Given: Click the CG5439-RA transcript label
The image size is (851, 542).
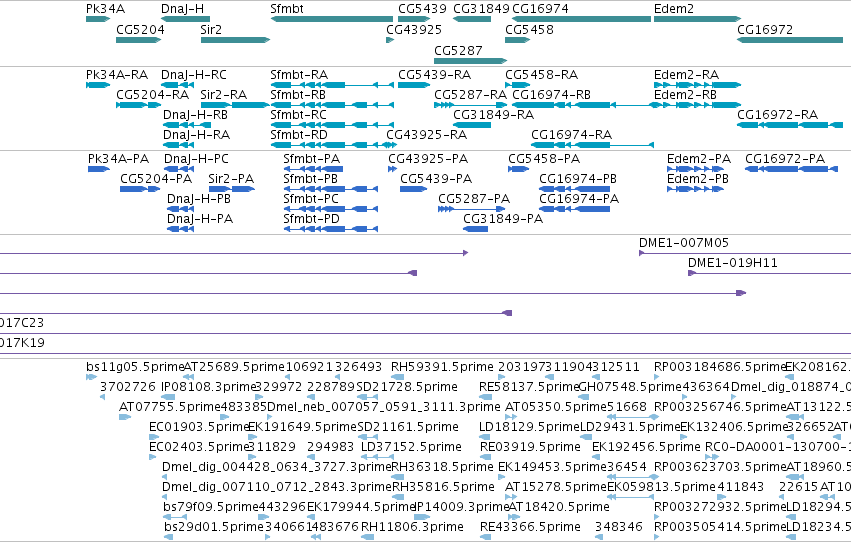Looking at the screenshot, I should pyautogui.click(x=435, y=74).
